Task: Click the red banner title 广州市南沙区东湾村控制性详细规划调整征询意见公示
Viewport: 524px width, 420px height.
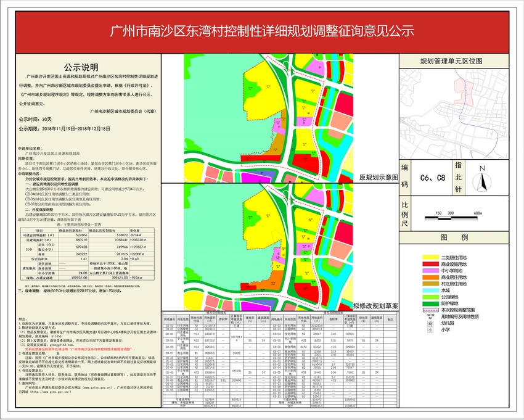Action: (262, 31)
